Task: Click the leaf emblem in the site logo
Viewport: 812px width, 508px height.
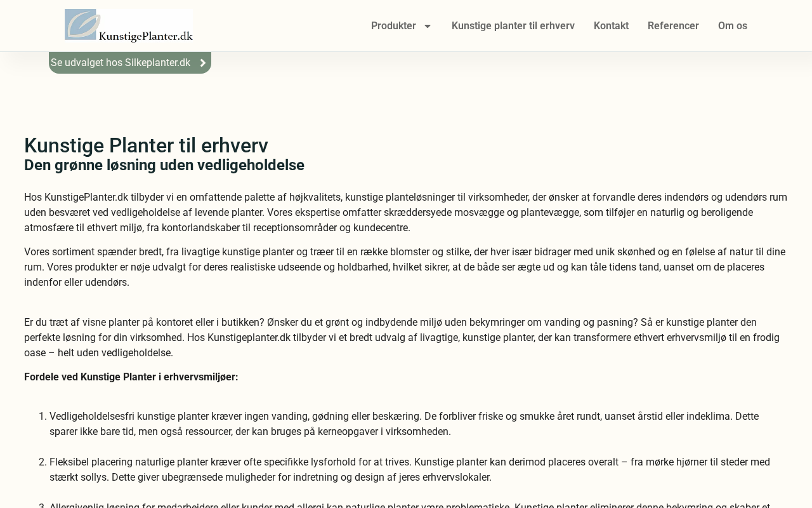Action: pyautogui.click(x=82, y=24)
